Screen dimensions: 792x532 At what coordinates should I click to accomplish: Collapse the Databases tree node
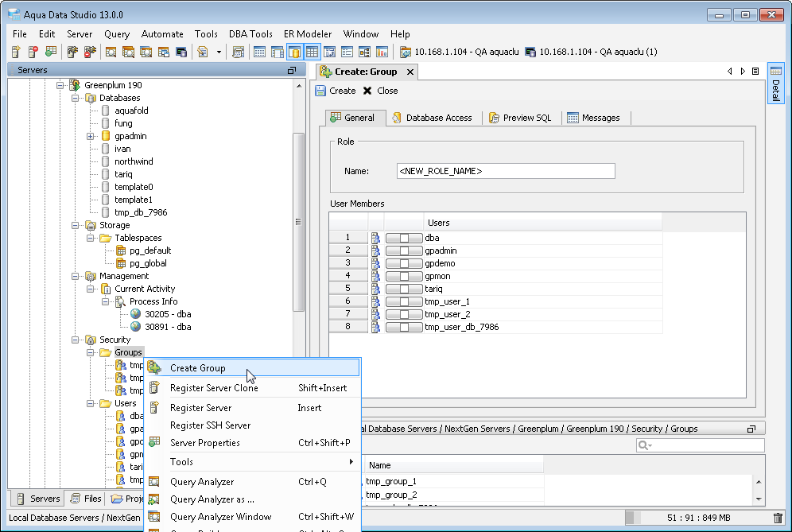[76, 98]
